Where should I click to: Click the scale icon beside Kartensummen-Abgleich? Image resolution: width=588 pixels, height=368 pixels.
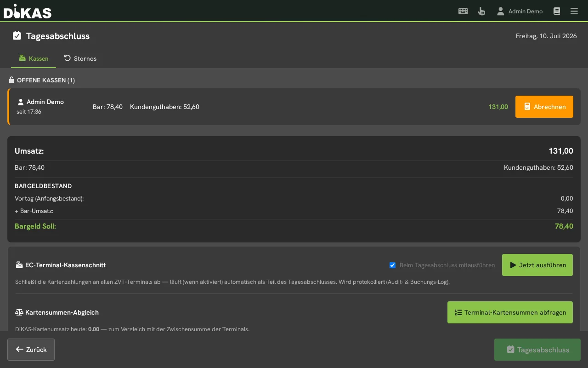(x=19, y=312)
